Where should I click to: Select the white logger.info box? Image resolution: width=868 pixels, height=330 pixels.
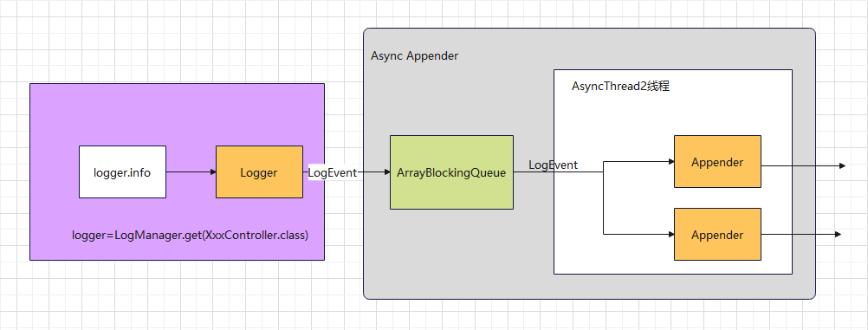122,171
